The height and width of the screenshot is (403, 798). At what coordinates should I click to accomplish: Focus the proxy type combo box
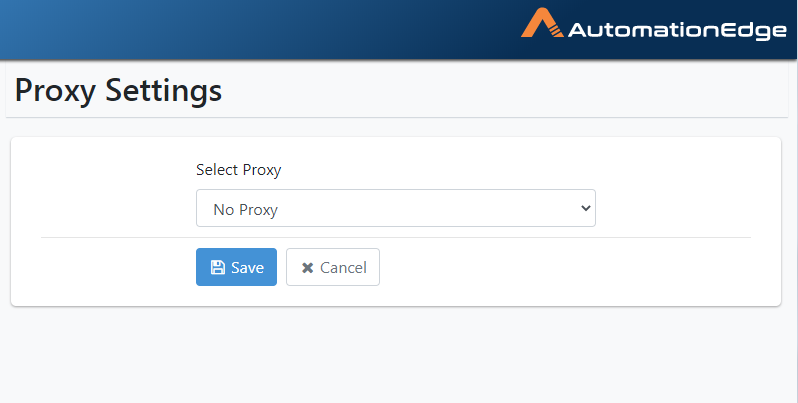click(x=395, y=208)
